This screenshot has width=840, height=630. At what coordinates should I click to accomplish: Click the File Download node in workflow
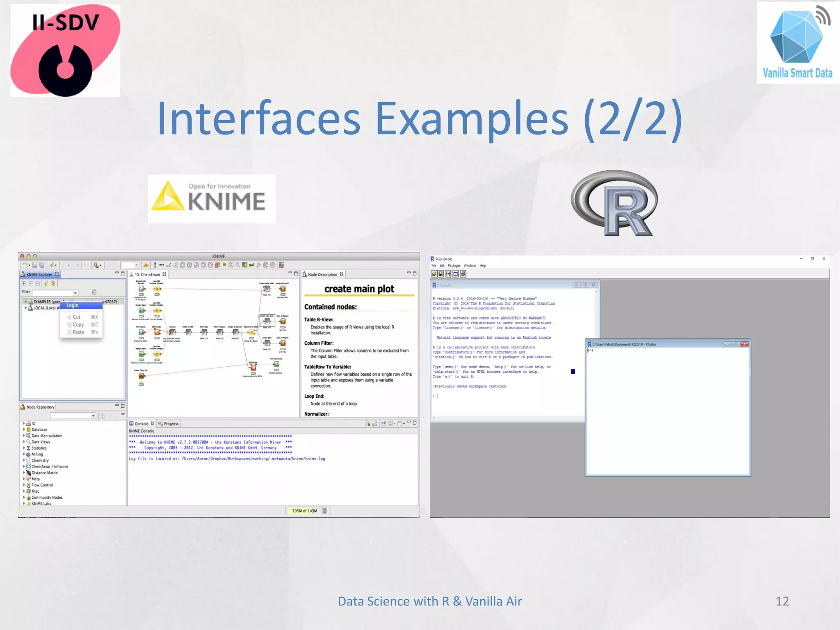(276, 364)
